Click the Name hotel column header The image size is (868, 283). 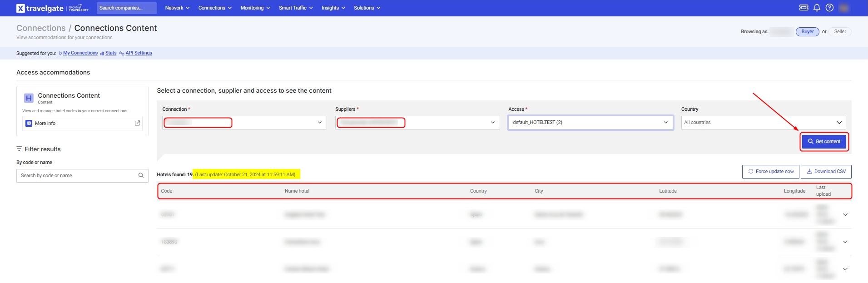[297, 191]
